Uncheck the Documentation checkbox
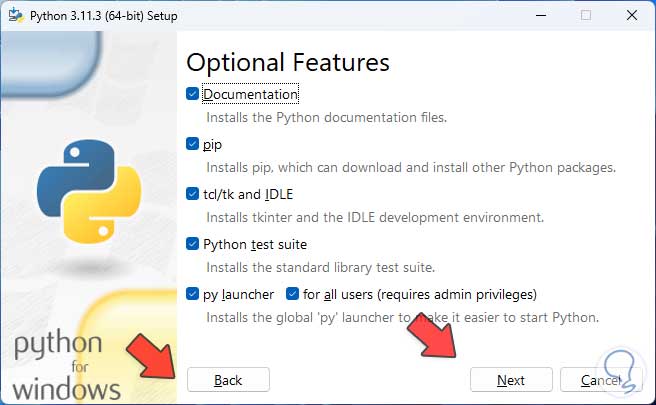656x405 pixels. point(193,94)
